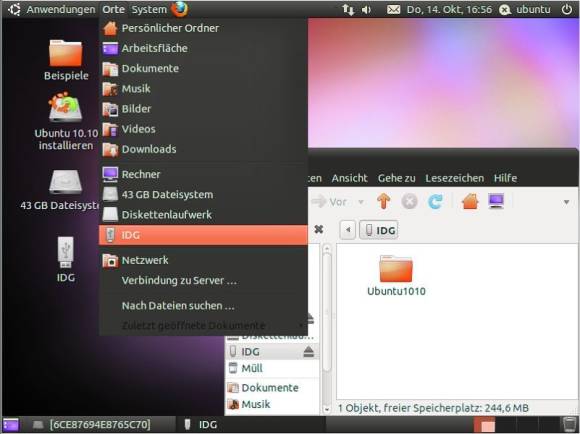Open the Ansicht menu in file manager
The width and height of the screenshot is (580, 434).
(x=349, y=178)
